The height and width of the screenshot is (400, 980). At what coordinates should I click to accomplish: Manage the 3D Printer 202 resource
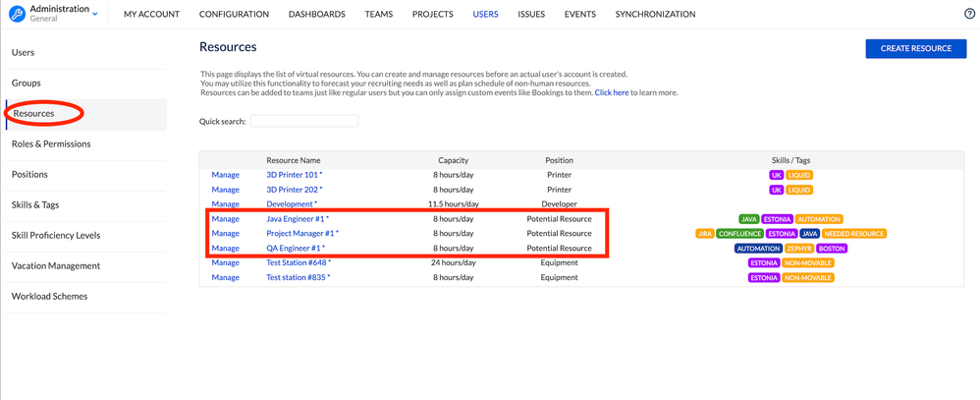click(226, 190)
